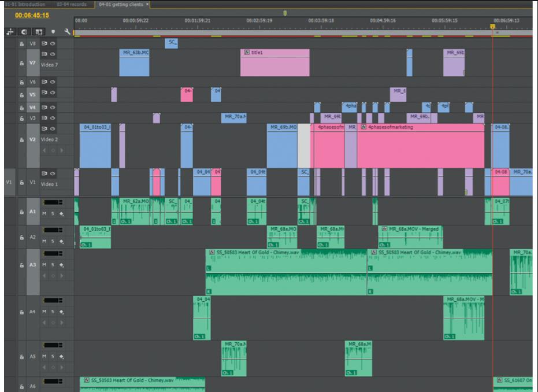Lock video track V6
This screenshot has width=538, height=392.
[x=21, y=82]
